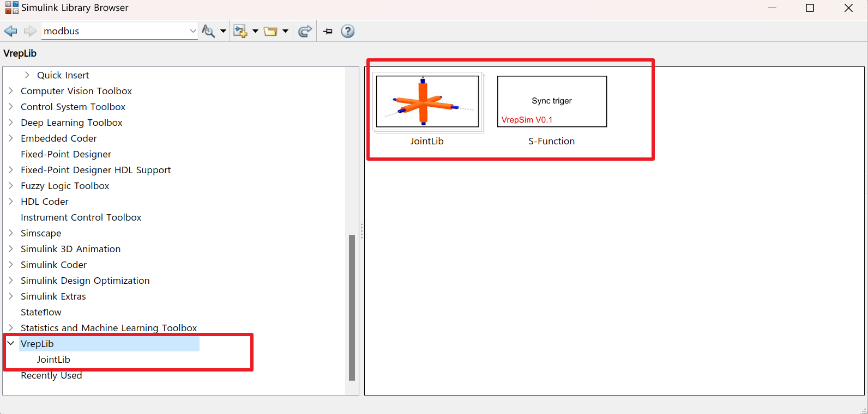Image resolution: width=868 pixels, height=414 pixels.
Task: Select Simulink 3D Animation library
Action: (70, 249)
